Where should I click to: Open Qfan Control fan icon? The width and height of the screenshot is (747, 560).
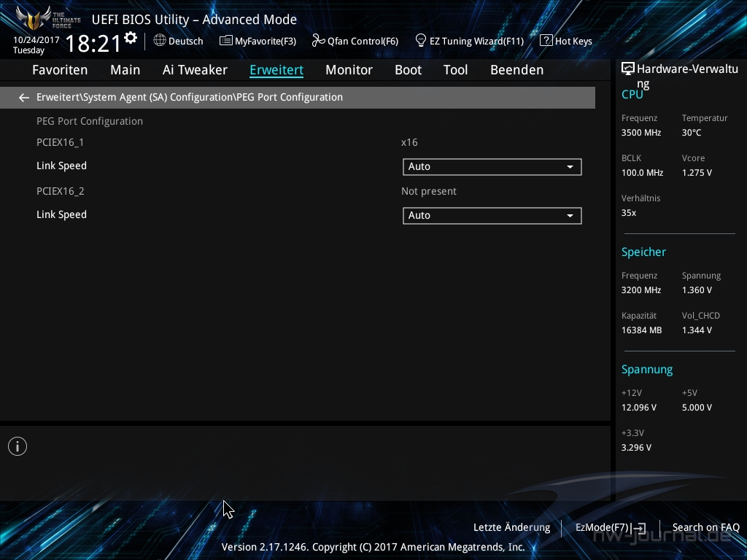pos(318,41)
